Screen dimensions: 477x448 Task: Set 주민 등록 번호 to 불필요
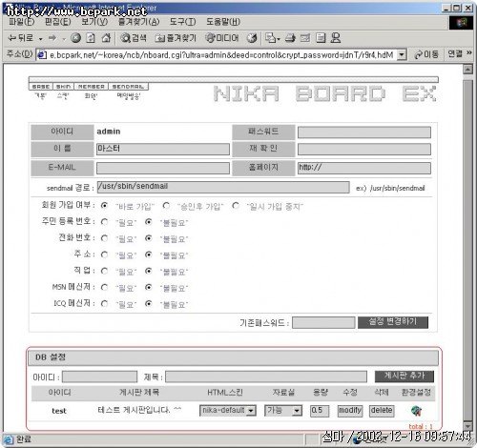(x=148, y=222)
